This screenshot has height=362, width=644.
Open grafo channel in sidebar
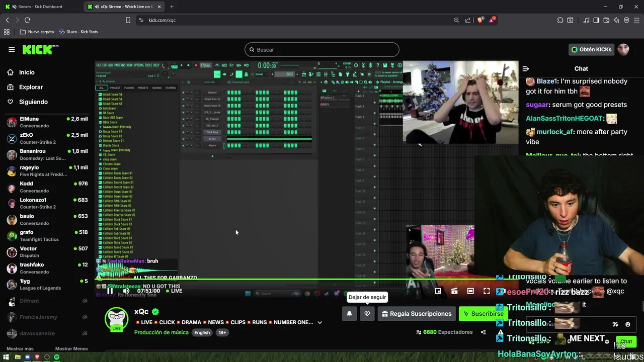click(x=47, y=236)
